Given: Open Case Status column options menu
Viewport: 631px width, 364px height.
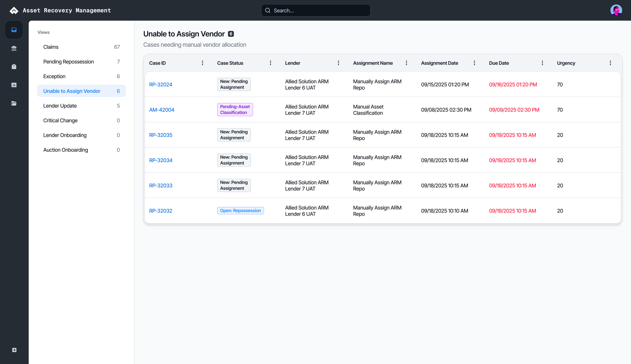Looking at the screenshot, I should point(270,63).
